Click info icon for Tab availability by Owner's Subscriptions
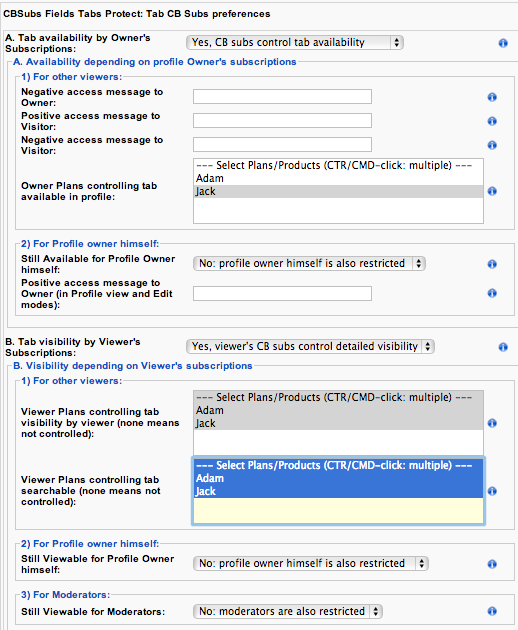 [x=503, y=43]
